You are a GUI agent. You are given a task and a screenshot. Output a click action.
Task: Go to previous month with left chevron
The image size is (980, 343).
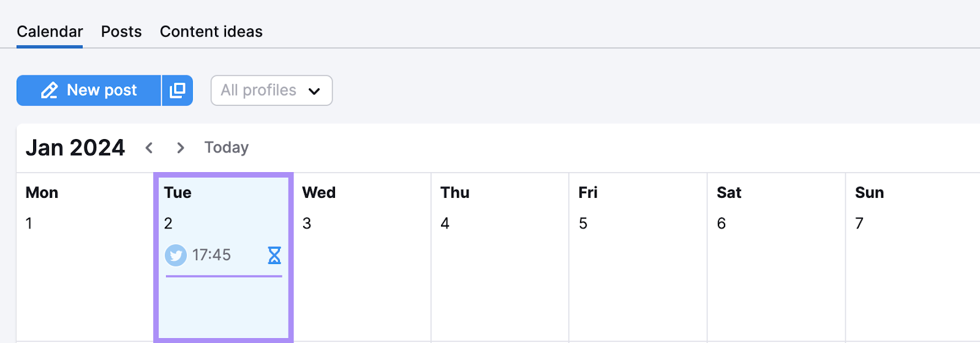[x=149, y=148]
